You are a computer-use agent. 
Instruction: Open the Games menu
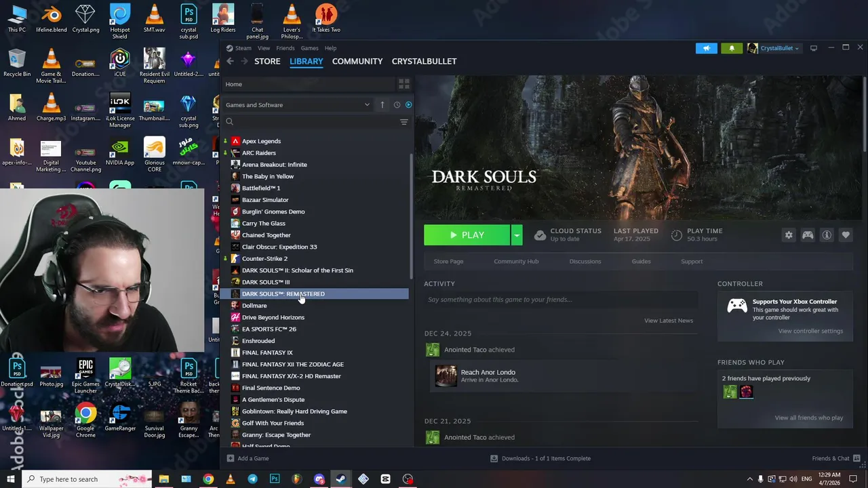coord(309,48)
